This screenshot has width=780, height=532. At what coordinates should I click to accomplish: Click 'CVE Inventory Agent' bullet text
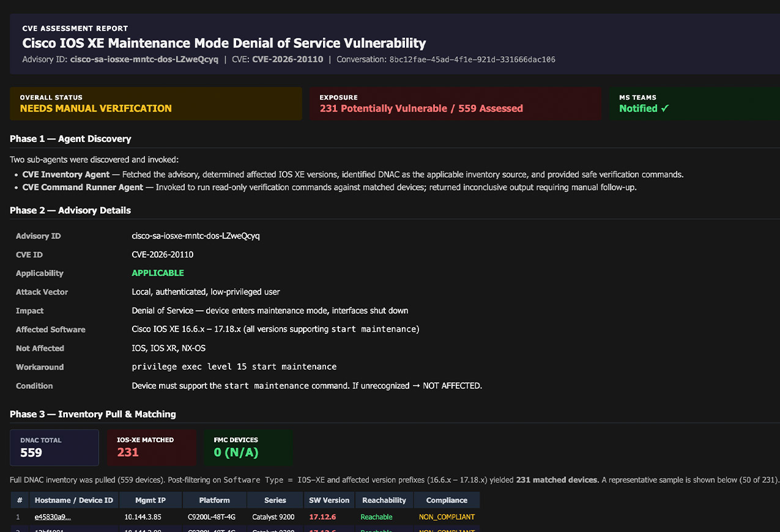(66, 175)
